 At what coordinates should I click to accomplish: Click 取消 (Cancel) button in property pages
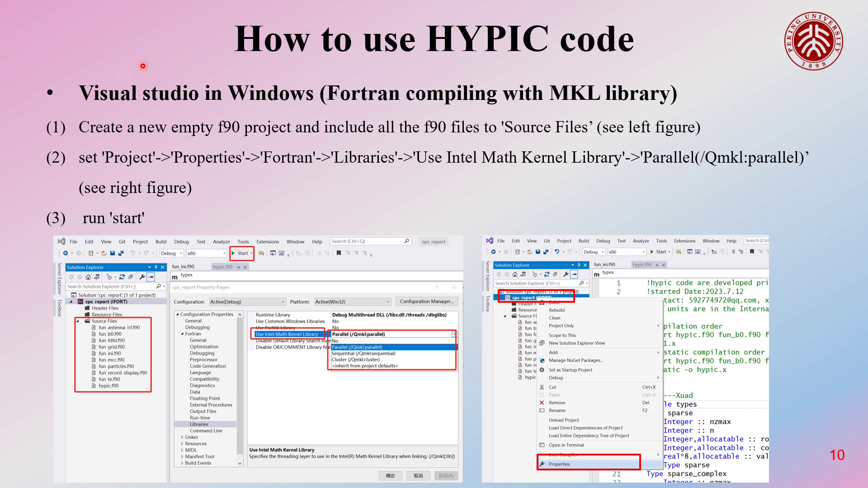click(419, 476)
